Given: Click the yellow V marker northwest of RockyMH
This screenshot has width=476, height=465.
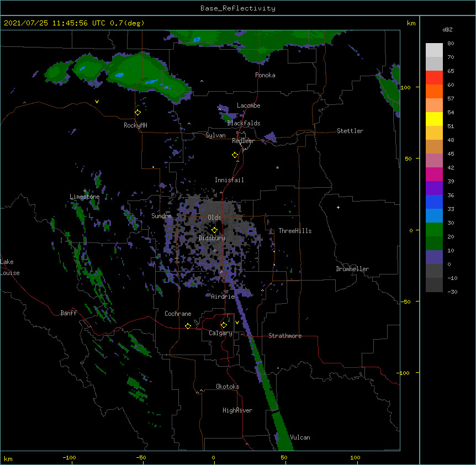Looking at the screenshot, I should 97,102.
